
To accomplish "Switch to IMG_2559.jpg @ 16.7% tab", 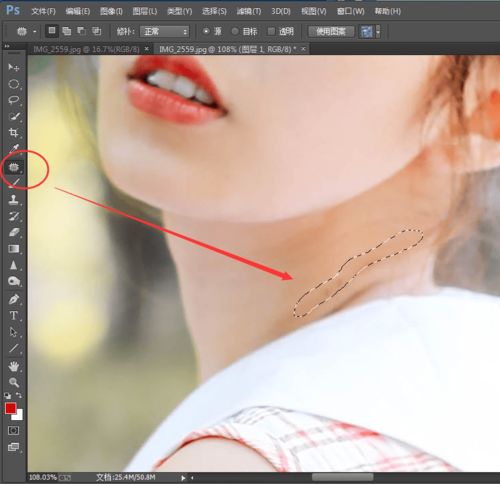I will 87,49.
